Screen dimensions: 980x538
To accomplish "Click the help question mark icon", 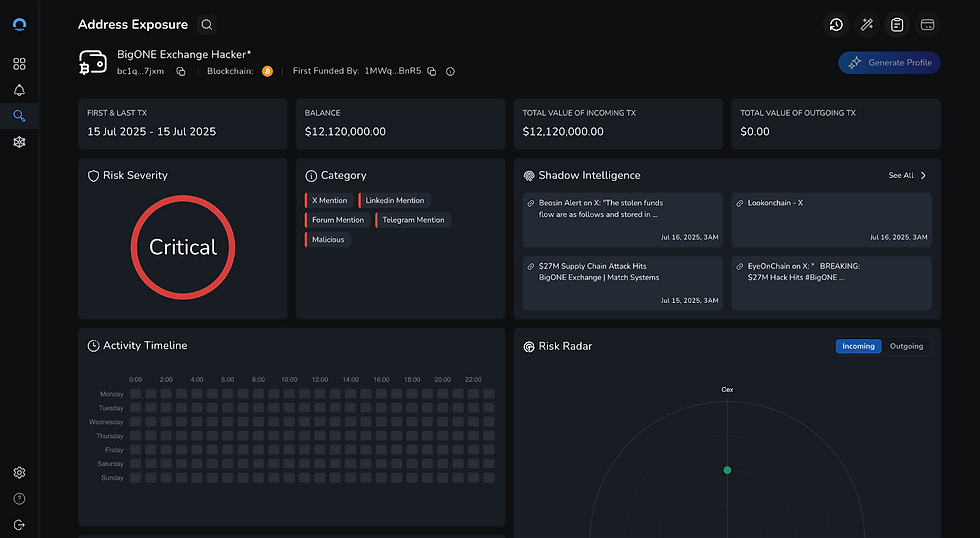I will (19, 499).
